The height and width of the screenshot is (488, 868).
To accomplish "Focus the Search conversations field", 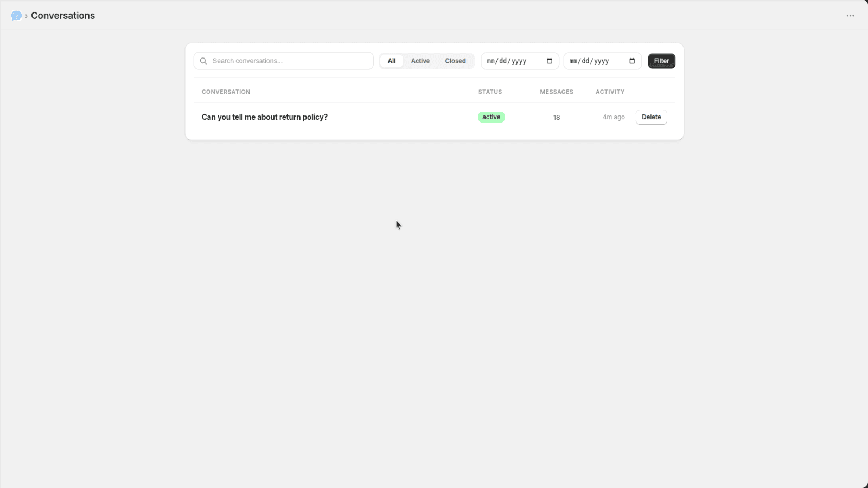I will click(x=284, y=61).
